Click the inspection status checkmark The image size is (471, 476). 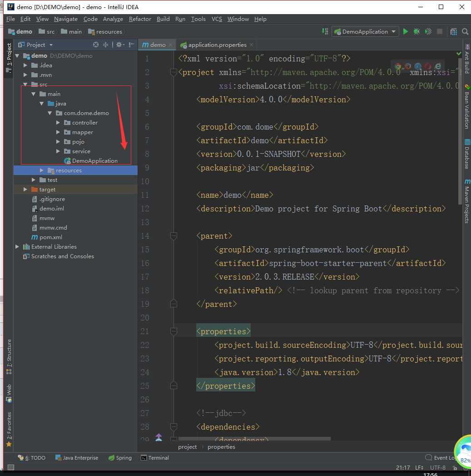pos(459,54)
